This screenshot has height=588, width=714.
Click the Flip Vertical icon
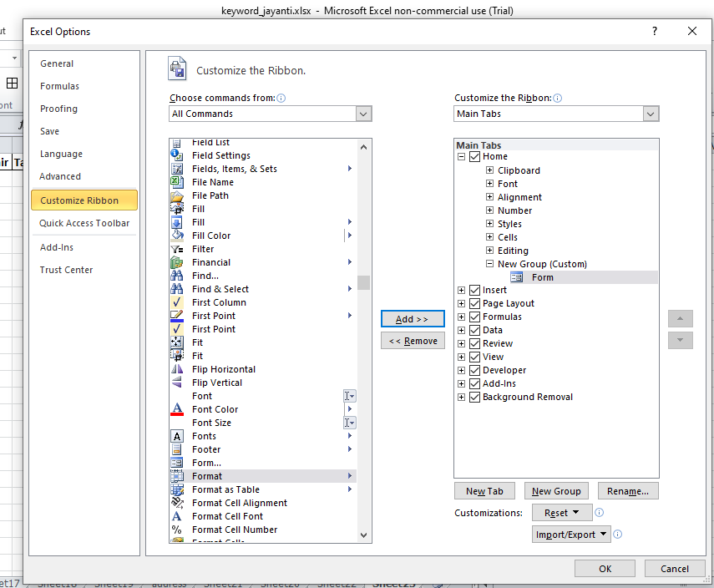pos(177,383)
